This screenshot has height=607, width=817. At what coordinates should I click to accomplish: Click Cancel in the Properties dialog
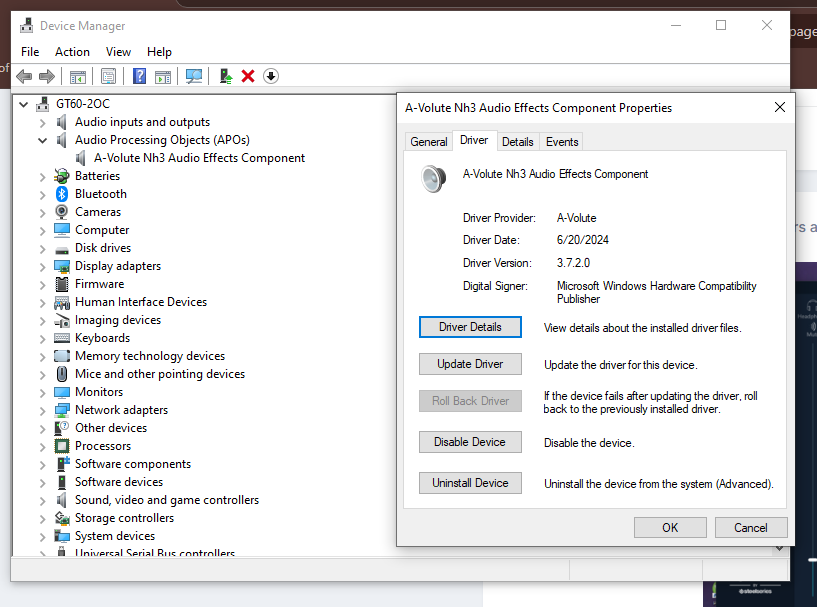click(750, 527)
